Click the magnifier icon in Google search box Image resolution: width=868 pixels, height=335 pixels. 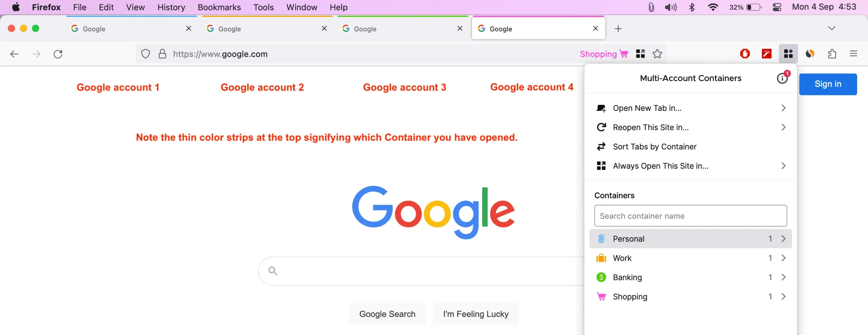tap(273, 271)
